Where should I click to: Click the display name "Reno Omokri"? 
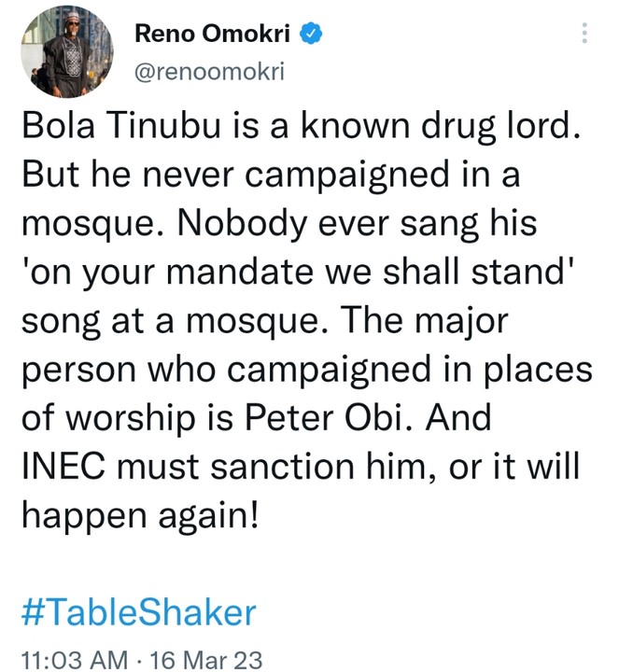(217, 35)
